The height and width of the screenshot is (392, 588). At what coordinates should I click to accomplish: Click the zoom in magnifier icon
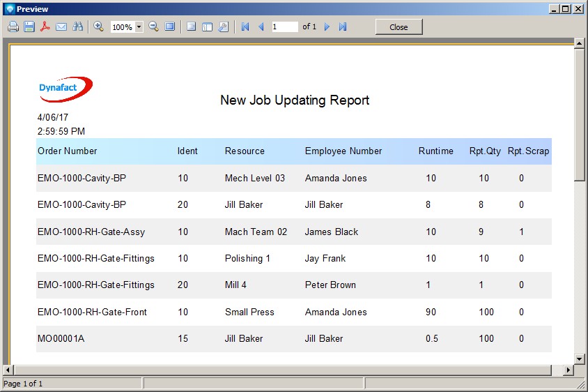tap(99, 27)
